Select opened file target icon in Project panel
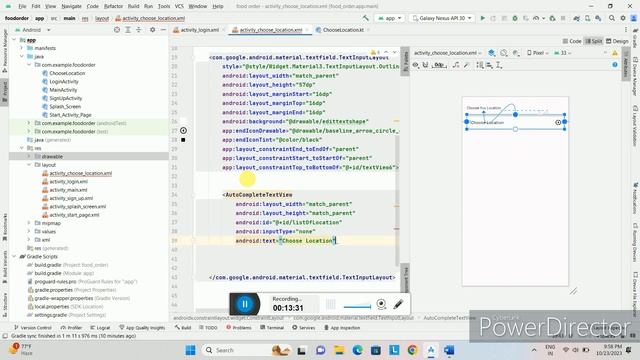Viewport: 640px width, 360px height. coord(117,30)
